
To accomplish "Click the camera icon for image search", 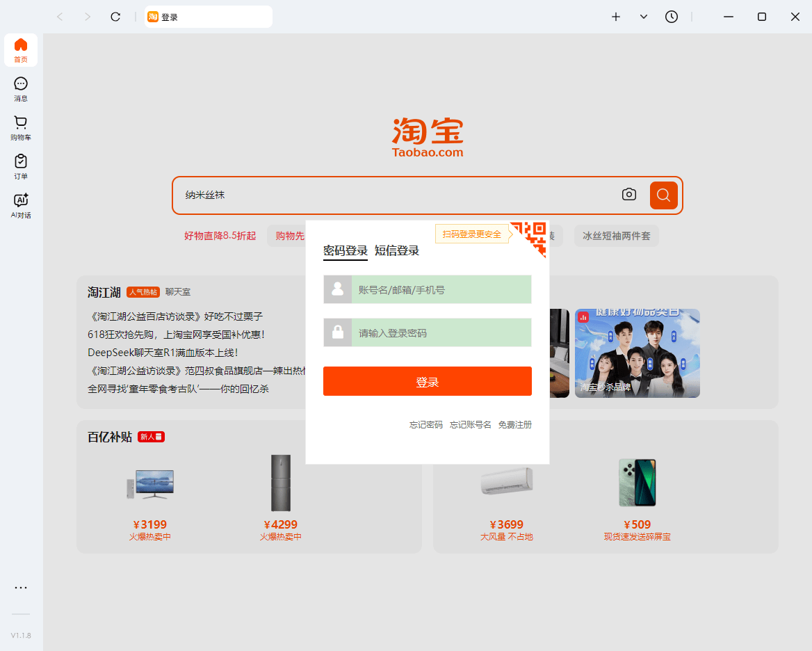I will pyautogui.click(x=629, y=195).
